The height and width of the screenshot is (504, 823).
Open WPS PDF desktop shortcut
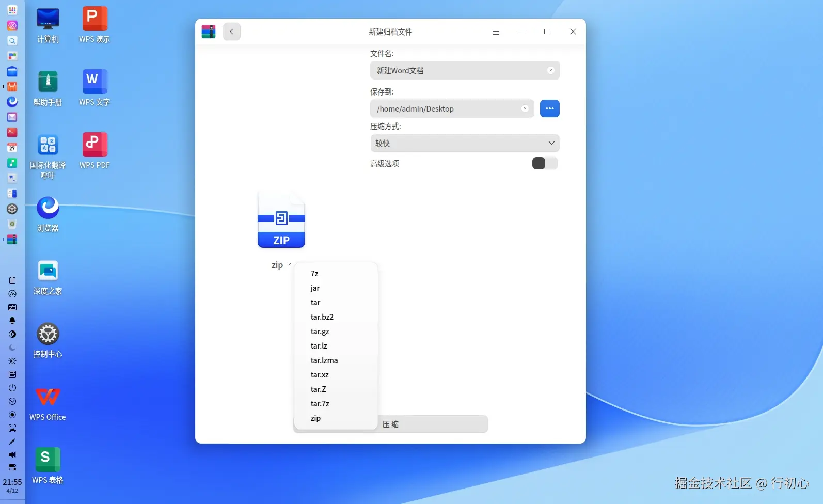pos(94,151)
